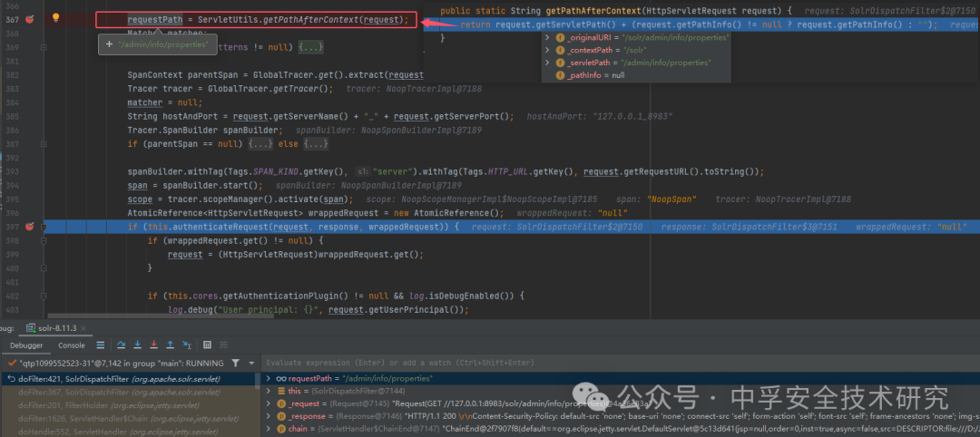
Task: Open the thread selector dropdown arrow
Action: point(251,363)
